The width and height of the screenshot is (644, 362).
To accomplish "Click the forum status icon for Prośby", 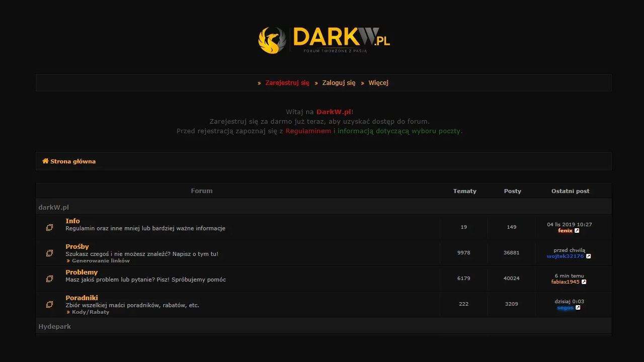I will click(49, 253).
